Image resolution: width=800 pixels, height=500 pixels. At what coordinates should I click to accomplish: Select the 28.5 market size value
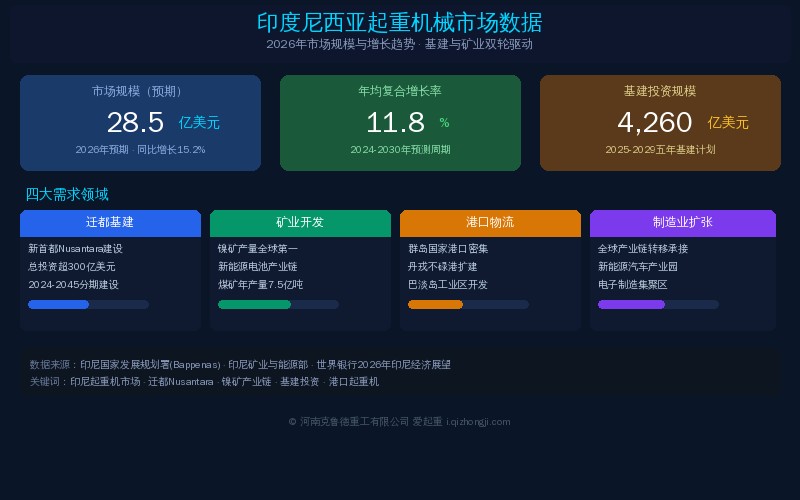[135, 122]
